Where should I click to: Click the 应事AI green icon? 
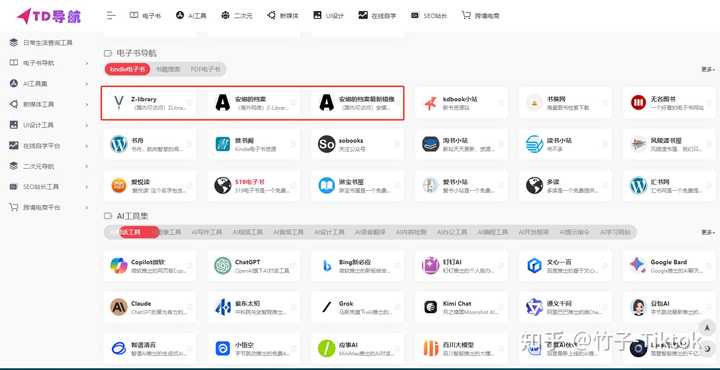pyautogui.click(x=326, y=348)
